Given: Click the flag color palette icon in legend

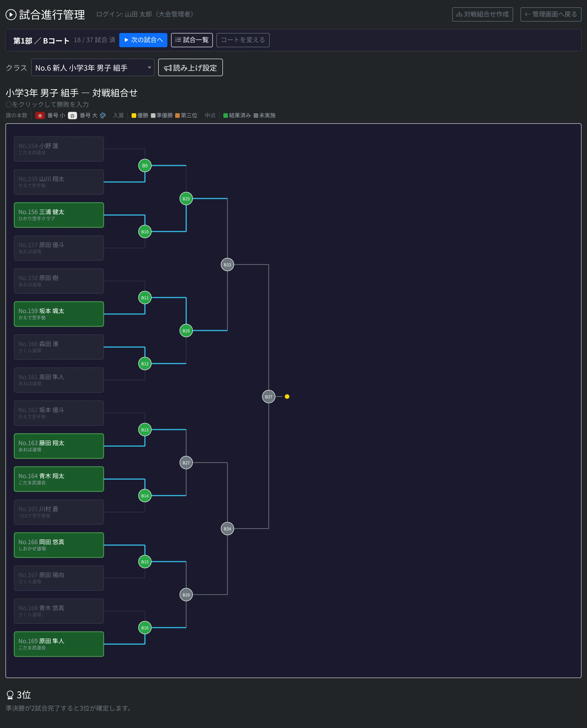Looking at the screenshot, I should (x=103, y=116).
